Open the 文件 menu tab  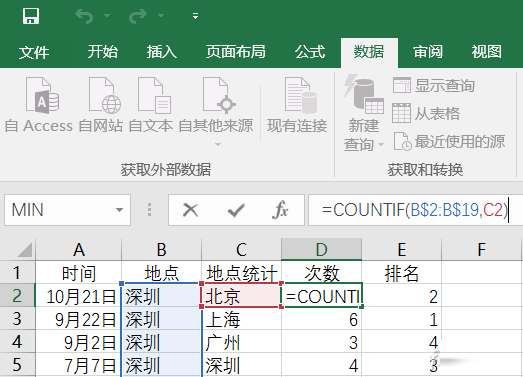click(34, 52)
